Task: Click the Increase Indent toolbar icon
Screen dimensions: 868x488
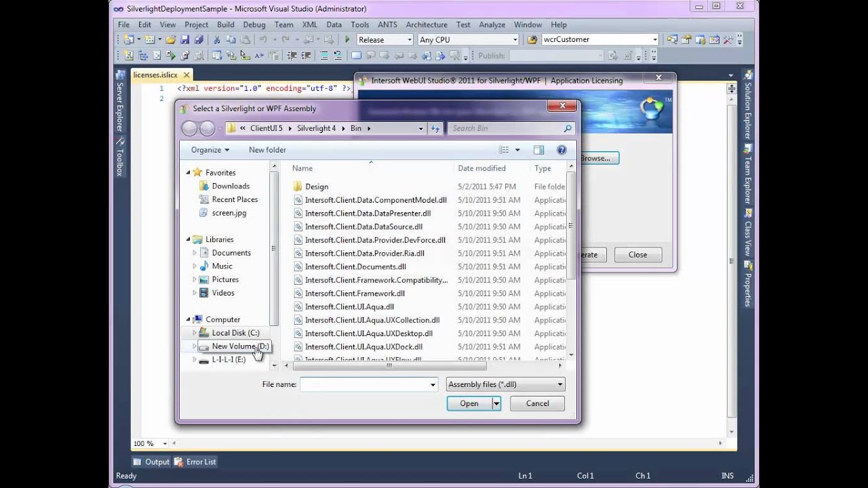Action: pyautogui.click(x=306, y=56)
